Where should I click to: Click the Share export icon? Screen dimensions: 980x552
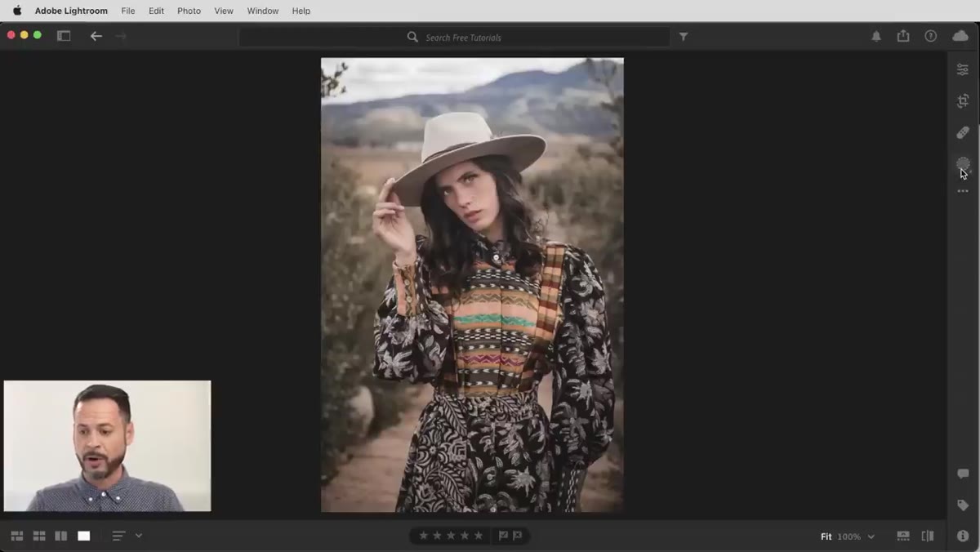click(903, 36)
